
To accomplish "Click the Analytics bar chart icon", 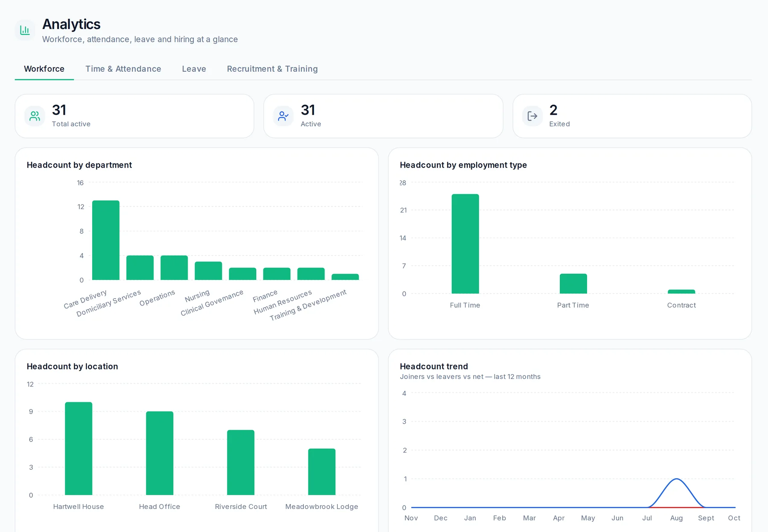I will tap(25, 30).
